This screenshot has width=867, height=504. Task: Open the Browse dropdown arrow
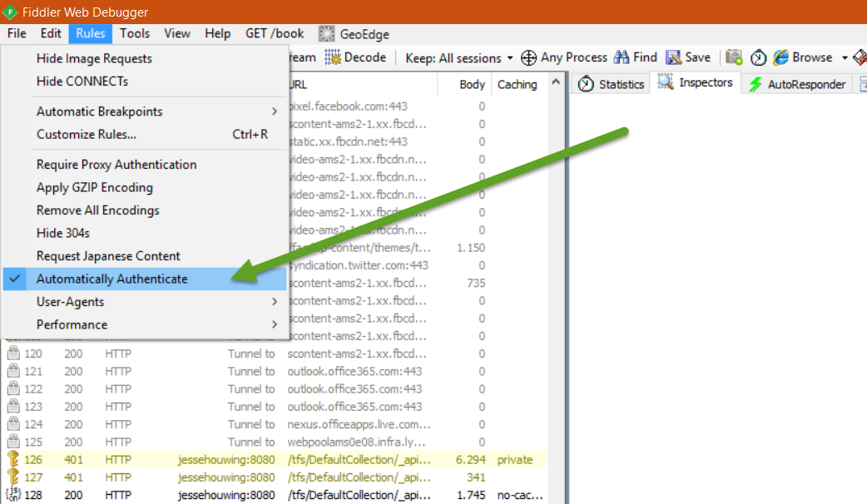coord(845,57)
